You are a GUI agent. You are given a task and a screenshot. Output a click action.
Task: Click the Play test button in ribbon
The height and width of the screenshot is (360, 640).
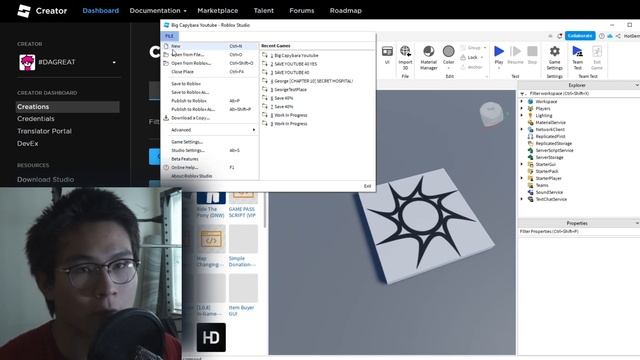click(x=499, y=52)
